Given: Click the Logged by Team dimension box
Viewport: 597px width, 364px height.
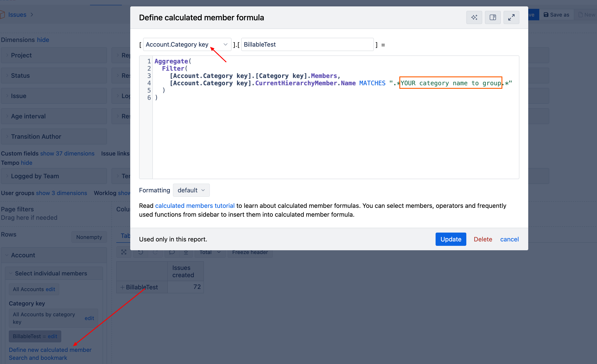Looking at the screenshot, I should pos(54,176).
